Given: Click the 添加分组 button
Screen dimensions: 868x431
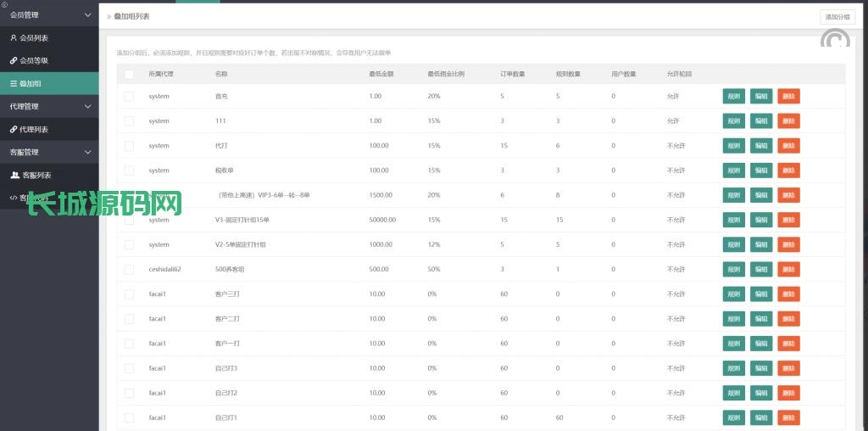Looking at the screenshot, I should coord(837,17).
